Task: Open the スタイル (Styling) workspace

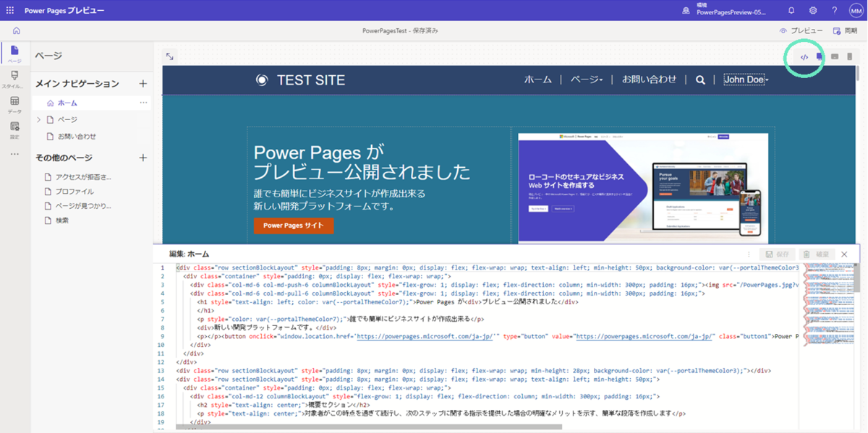Action: 14,80
